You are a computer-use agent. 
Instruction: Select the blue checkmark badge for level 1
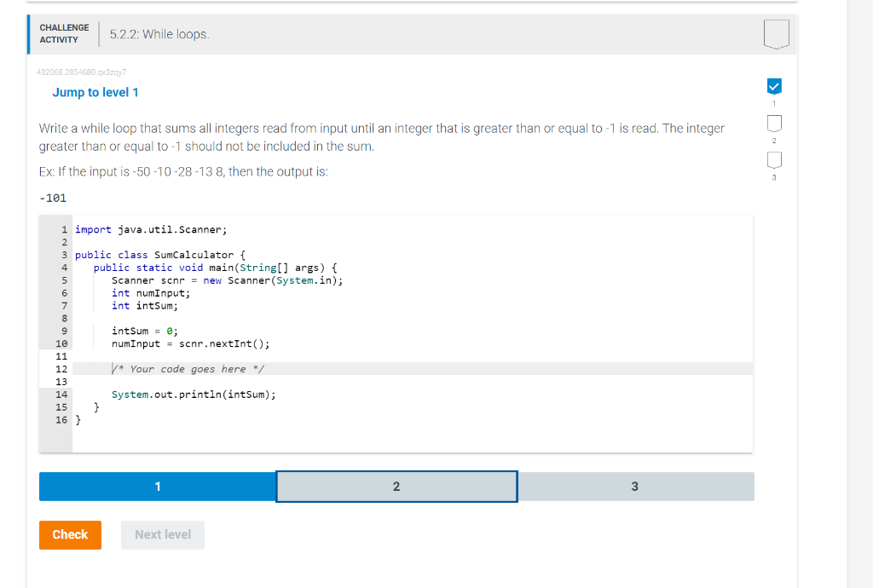[774, 85]
